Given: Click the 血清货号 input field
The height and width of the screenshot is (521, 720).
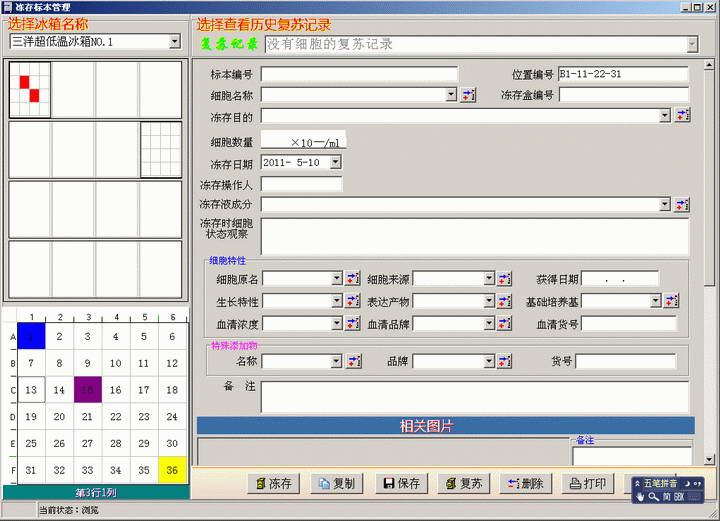Looking at the screenshot, I should [x=629, y=323].
